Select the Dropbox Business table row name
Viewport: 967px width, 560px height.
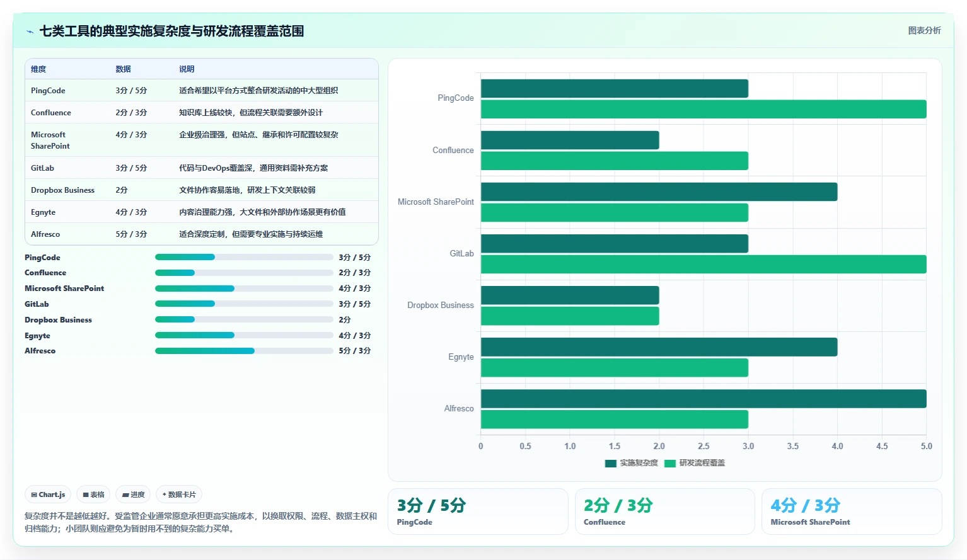pos(62,190)
